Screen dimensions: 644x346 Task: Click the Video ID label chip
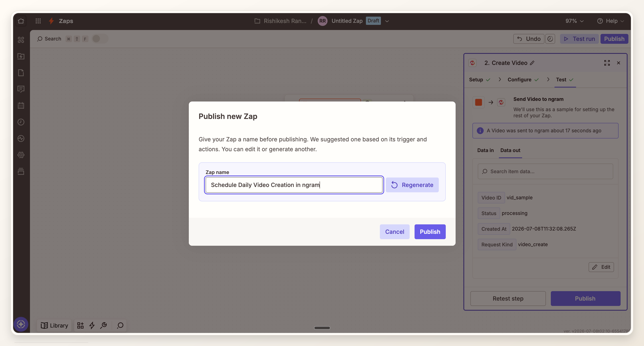tap(491, 197)
